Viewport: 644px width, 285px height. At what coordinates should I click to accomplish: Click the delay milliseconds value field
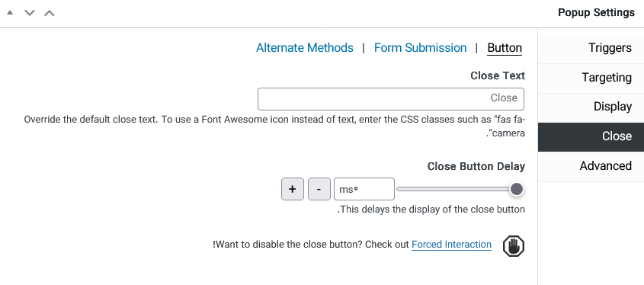364,189
